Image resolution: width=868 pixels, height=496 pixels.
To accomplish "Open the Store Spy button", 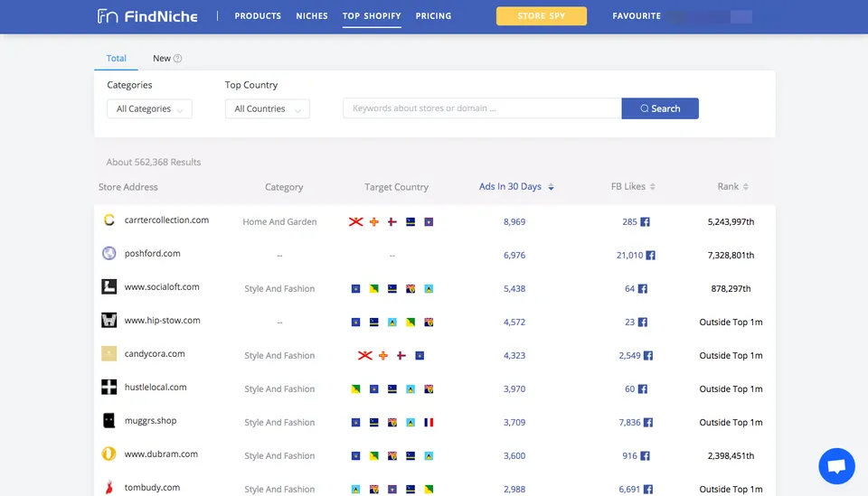I will click(x=541, y=16).
